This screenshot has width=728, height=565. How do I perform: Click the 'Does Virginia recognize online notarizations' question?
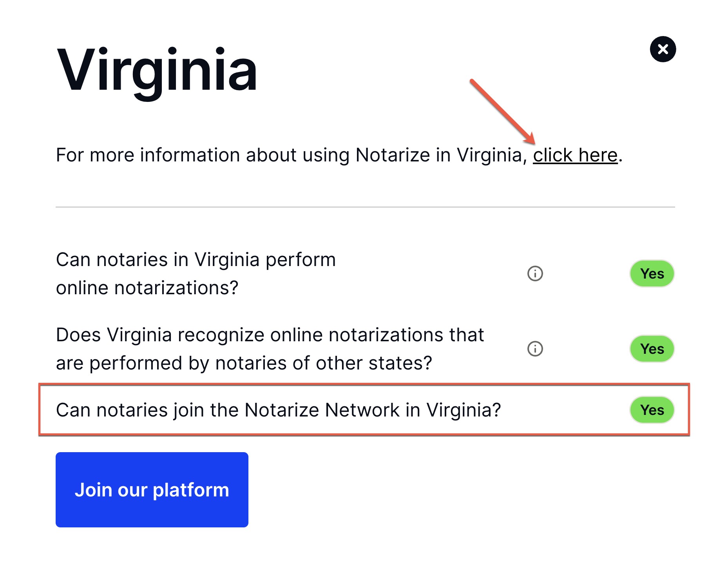coord(270,335)
